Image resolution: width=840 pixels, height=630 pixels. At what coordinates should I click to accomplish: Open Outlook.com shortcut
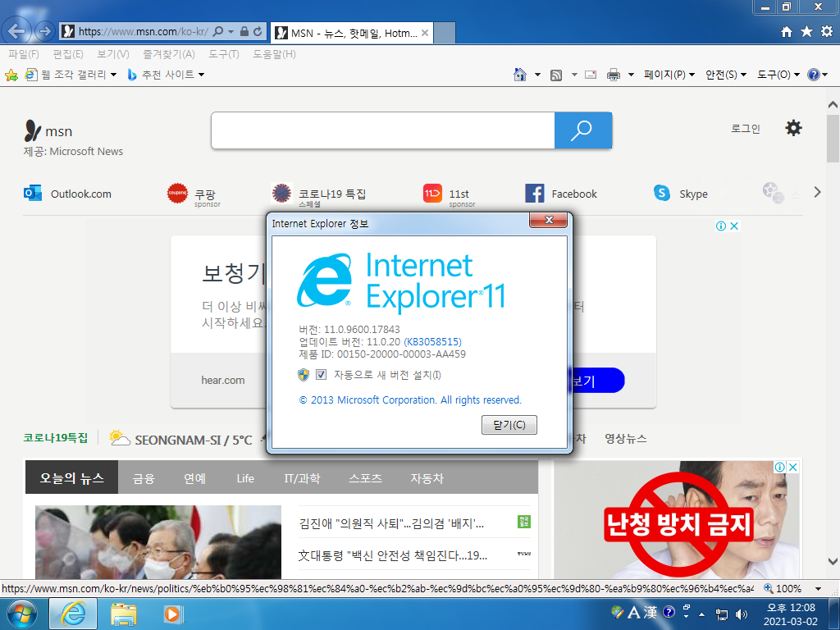pyautogui.click(x=67, y=194)
